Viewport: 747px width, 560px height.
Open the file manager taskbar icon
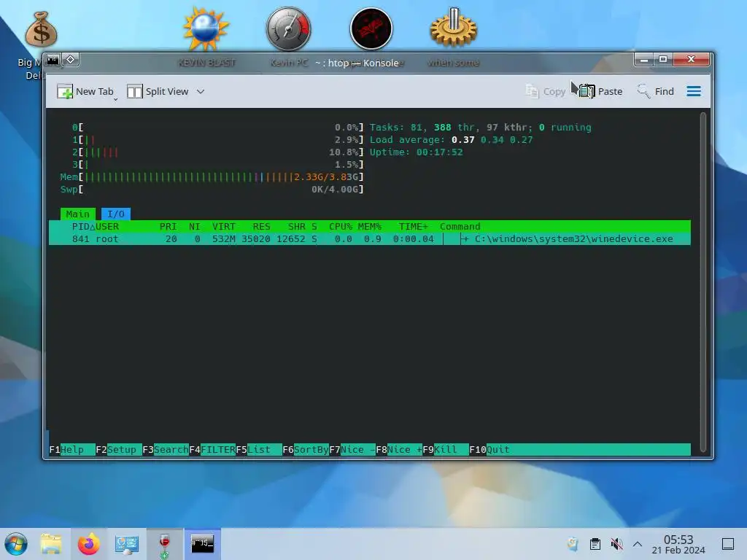click(51, 544)
